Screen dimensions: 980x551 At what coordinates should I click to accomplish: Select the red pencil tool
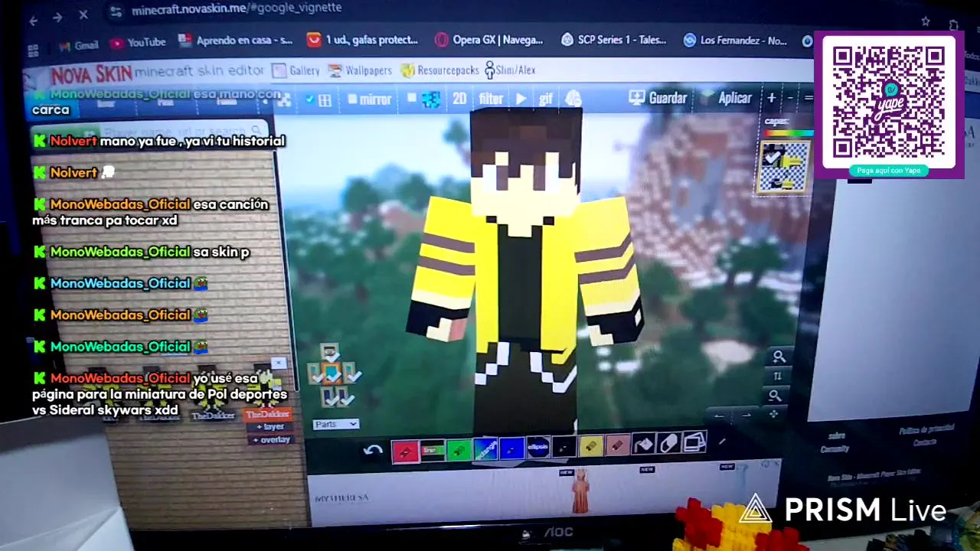(x=405, y=451)
